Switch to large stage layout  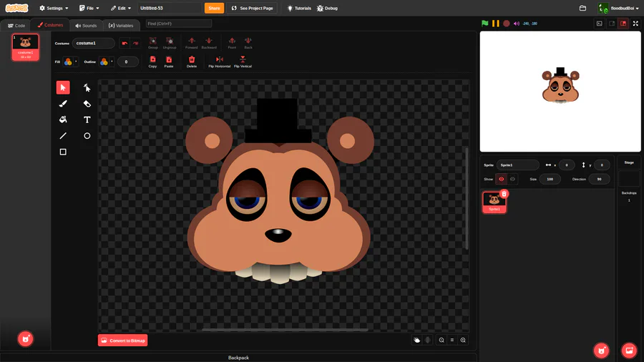click(623, 24)
